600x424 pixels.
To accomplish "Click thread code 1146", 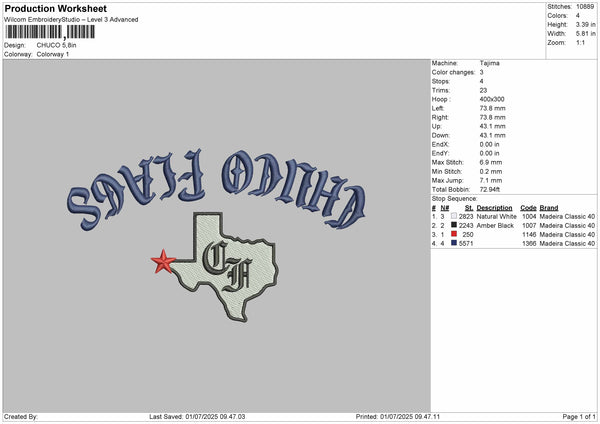I will (529, 235).
